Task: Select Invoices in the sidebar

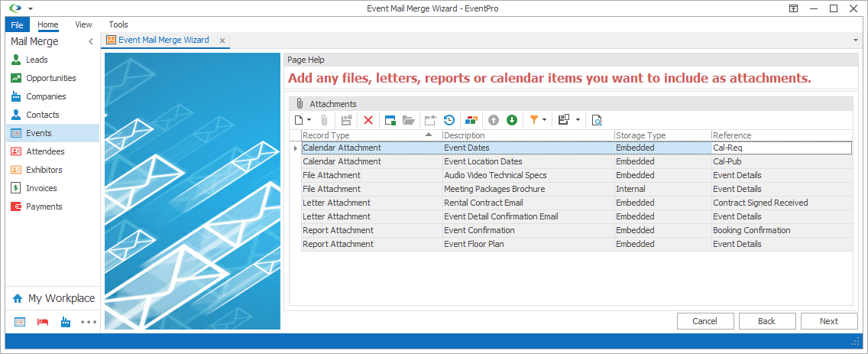Action: click(53, 188)
